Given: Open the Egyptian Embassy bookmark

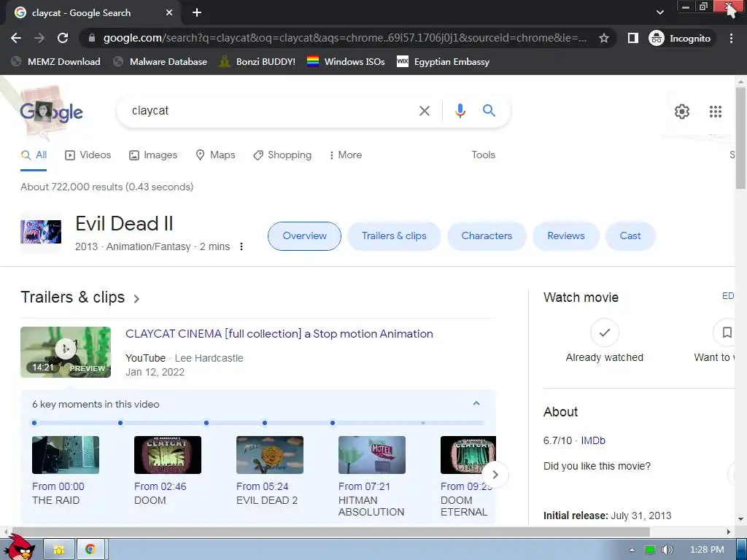Looking at the screenshot, I should (443, 61).
